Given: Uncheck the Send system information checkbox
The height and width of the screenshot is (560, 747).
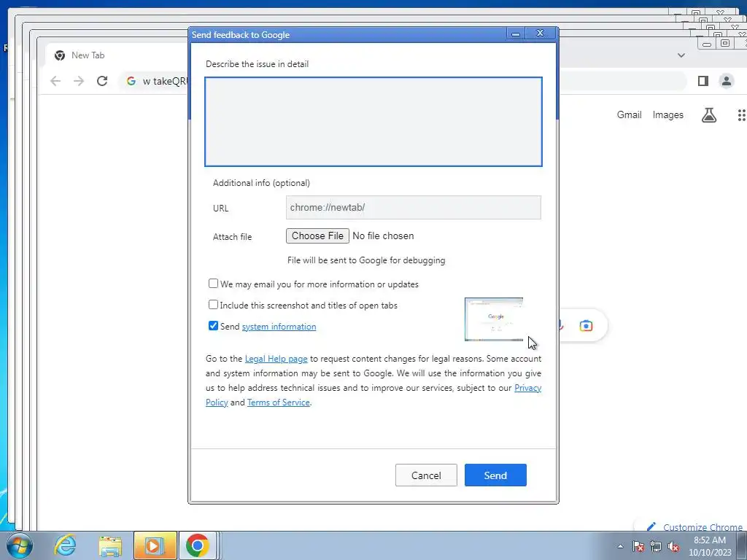Looking at the screenshot, I should [214, 326].
